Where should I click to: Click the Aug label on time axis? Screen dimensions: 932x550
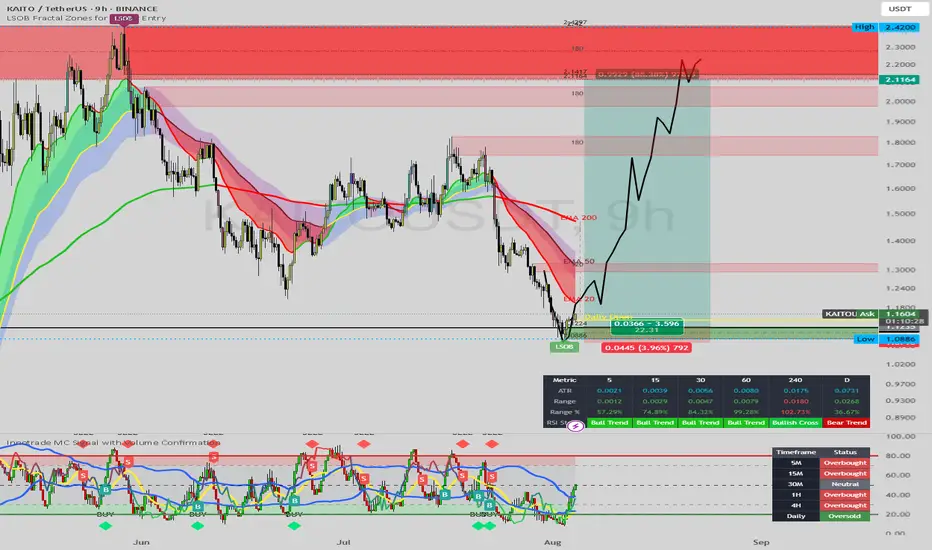coord(553,542)
